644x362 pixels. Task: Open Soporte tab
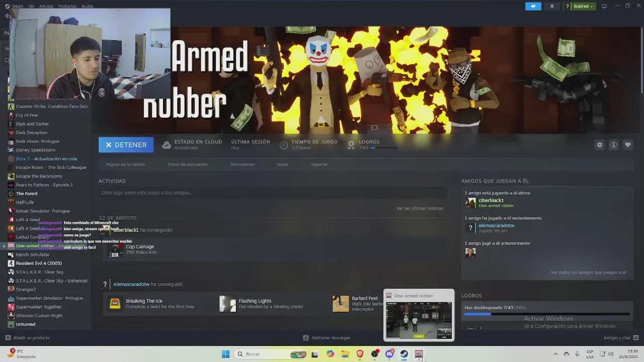pos(319,164)
